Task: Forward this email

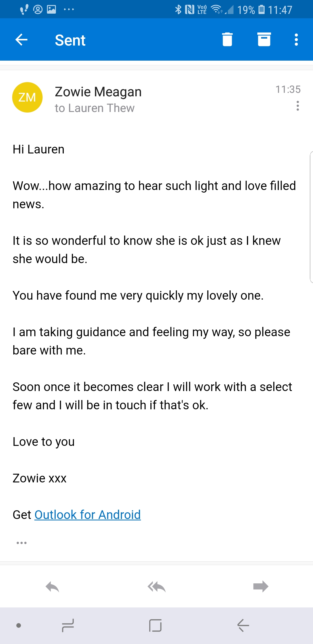Action: point(261,587)
